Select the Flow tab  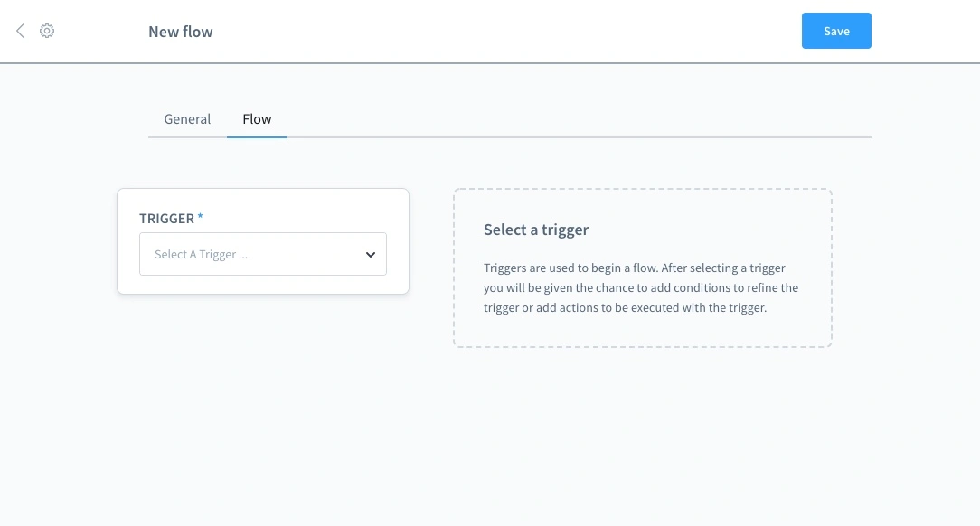257,119
